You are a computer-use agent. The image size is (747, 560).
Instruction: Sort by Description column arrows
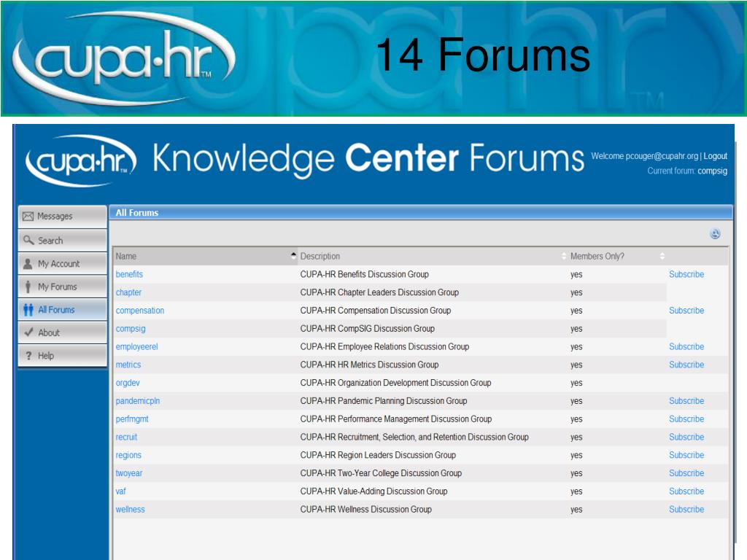pos(564,256)
